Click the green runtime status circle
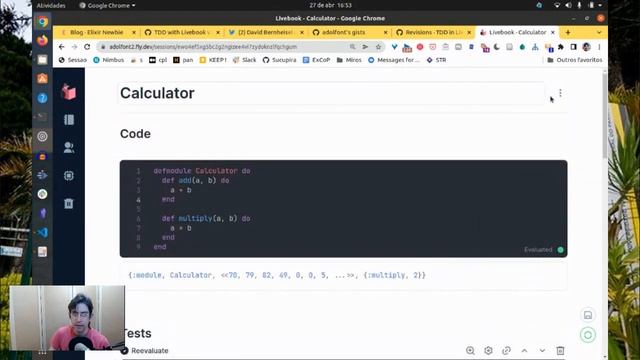Image resolution: width=640 pixels, height=360 pixels. pyautogui.click(x=588, y=335)
